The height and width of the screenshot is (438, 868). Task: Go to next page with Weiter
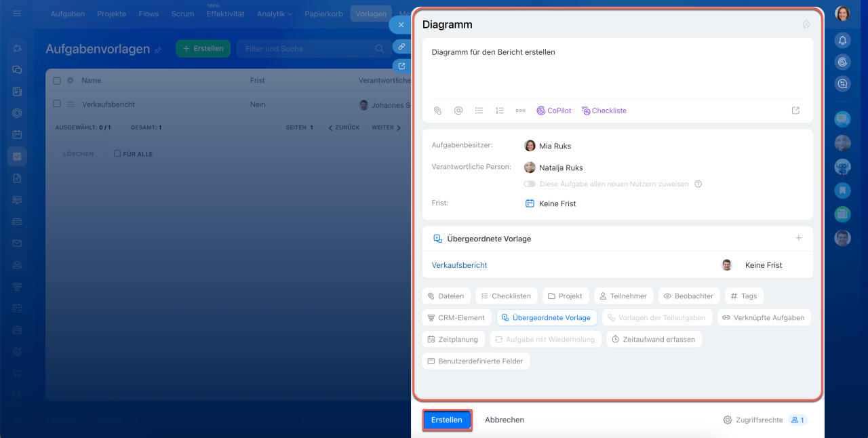click(386, 127)
